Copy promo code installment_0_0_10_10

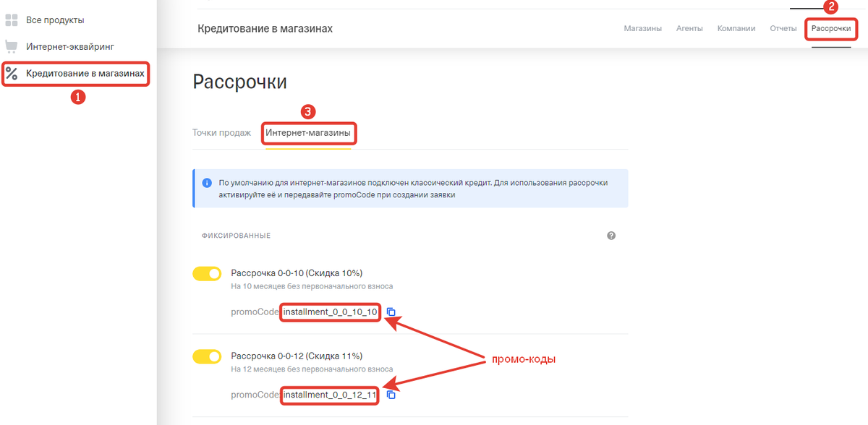click(x=391, y=312)
